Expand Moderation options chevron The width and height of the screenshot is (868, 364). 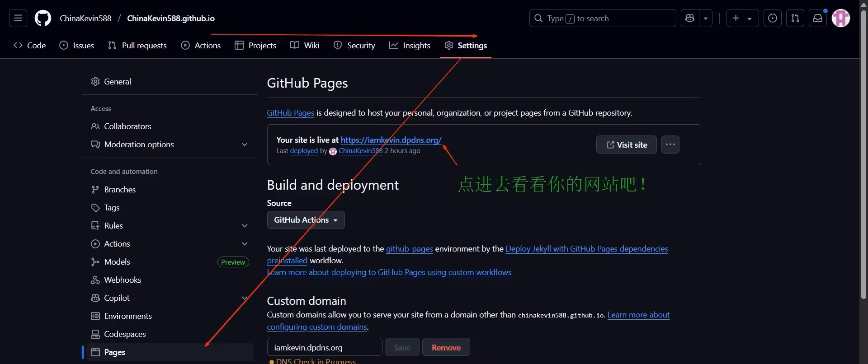click(245, 145)
